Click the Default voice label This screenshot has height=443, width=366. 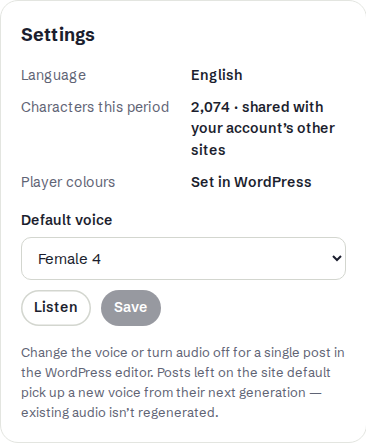(67, 220)
